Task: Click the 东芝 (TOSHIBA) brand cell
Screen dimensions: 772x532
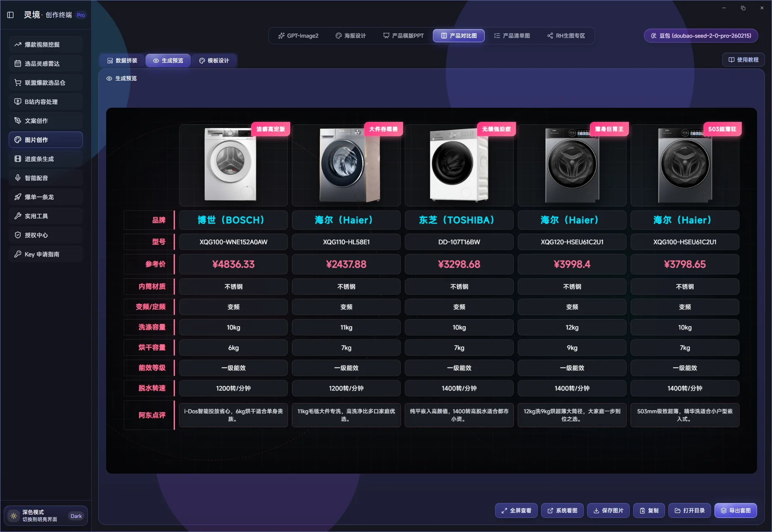Action: click(x=459, y=220)
